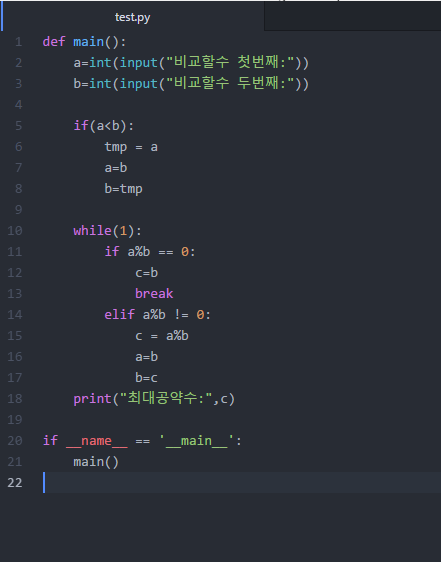The image size is (441, 562).
Task: Click the 'main' function name on line 1
Action: (89, 42)
